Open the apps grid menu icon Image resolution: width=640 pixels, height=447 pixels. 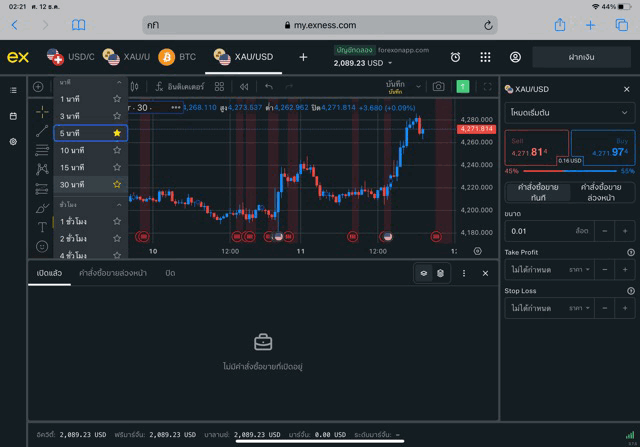(x=485, y=58)
